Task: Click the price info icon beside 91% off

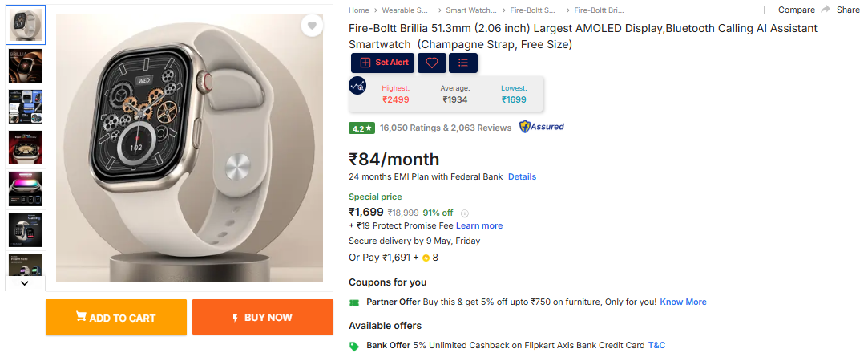Action: [x=465, y=213]
